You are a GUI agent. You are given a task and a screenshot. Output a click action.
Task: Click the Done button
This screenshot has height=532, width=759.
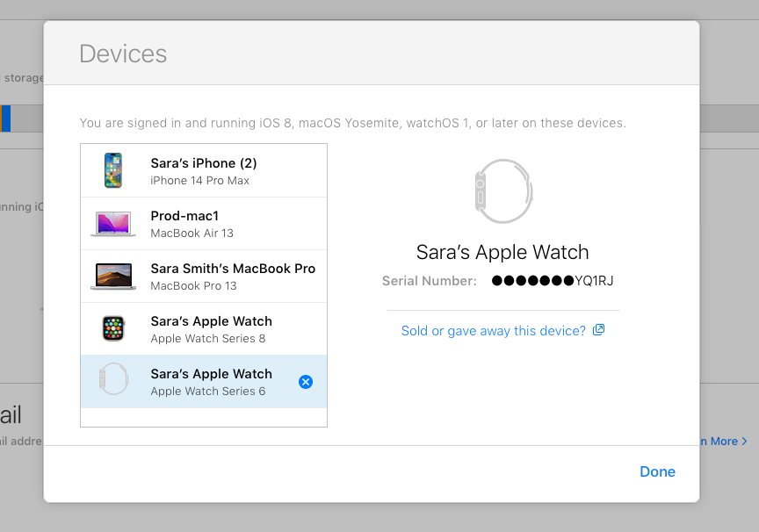[657, 471]
